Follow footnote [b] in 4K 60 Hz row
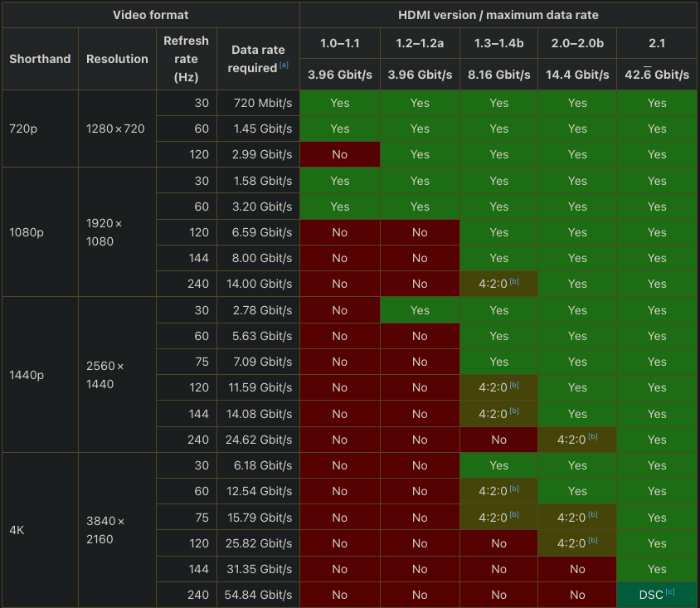 pyautogui.click(x=514, y=489)
